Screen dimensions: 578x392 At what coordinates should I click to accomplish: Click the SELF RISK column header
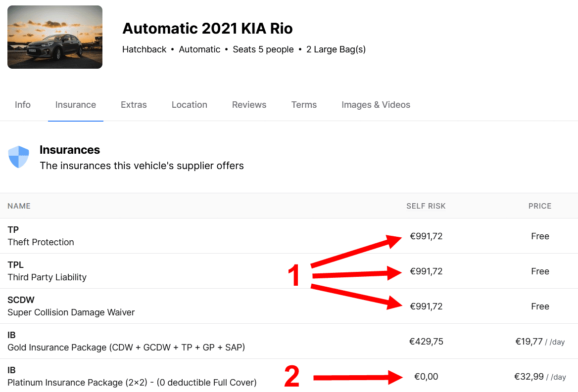point(426,206)
